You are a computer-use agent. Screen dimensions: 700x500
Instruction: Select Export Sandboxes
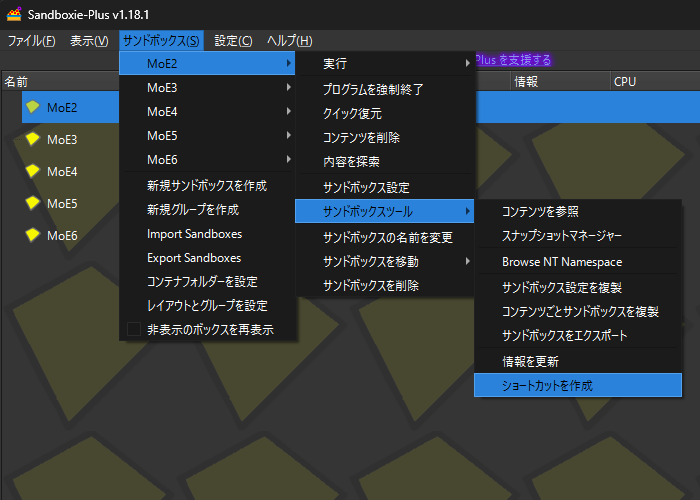click(207, 258)
